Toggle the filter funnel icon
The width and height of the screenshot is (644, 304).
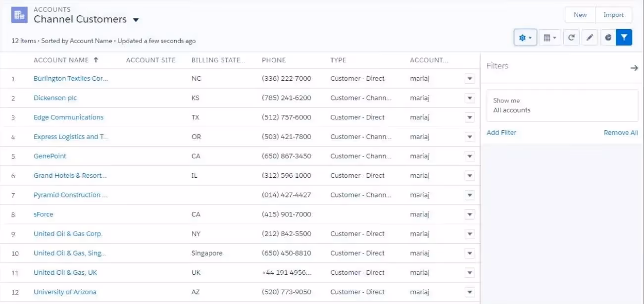[x=624, y=37]
